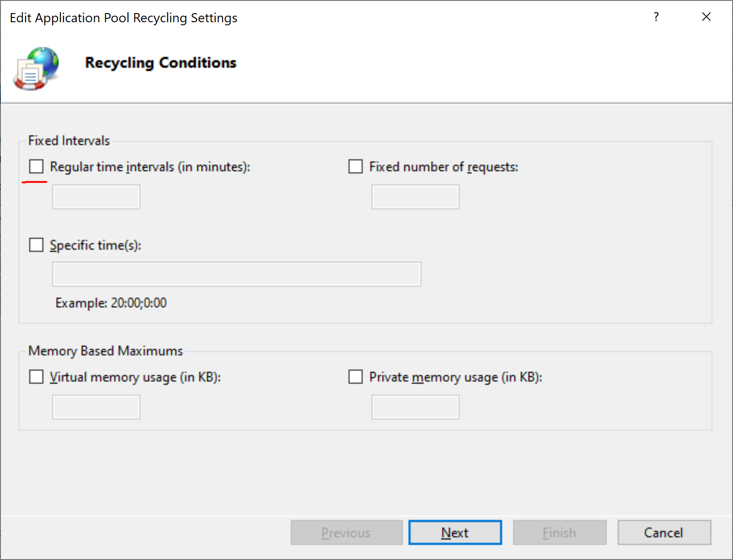733x560 pixels.
Task: Enable Regular time intervals checkbox
Action: coord(36,166)
